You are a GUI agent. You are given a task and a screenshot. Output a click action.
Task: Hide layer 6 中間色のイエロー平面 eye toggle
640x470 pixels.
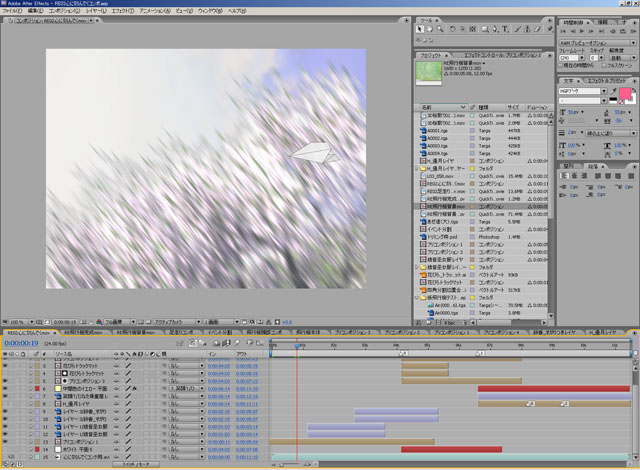5,389
